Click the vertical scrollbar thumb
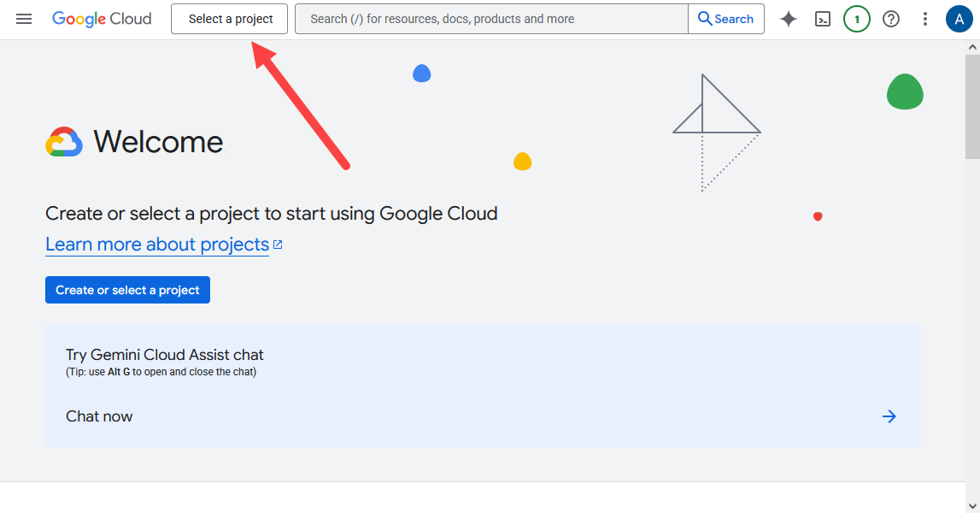Image resolution: width=980 pixels, height=513 pixels. click(x=972, y=107)
